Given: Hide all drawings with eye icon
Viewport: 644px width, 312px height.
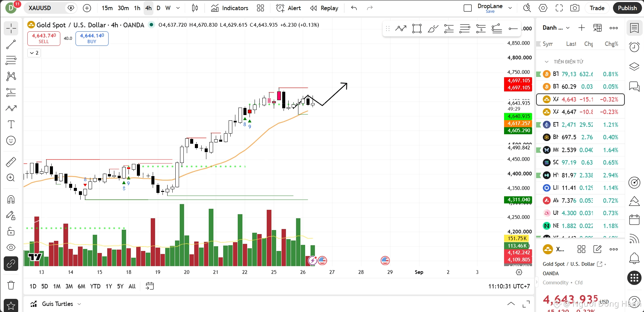Looking at the screenshot, I should [11, 247].
